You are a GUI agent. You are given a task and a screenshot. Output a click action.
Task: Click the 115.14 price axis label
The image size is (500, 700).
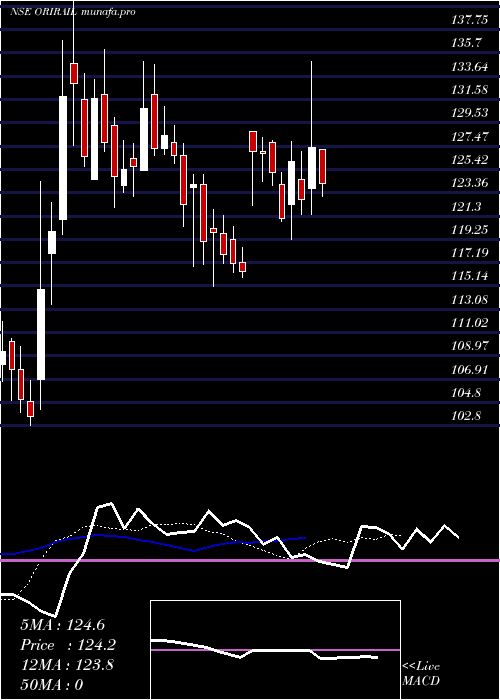[470, 276]
